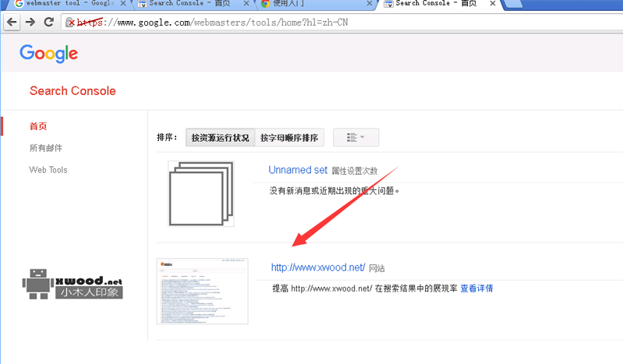Click the 属性设置次数 label

coord(355,171)
